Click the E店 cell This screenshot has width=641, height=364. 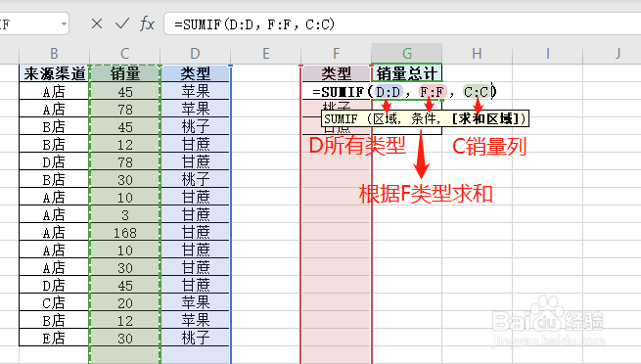point(54,338)
